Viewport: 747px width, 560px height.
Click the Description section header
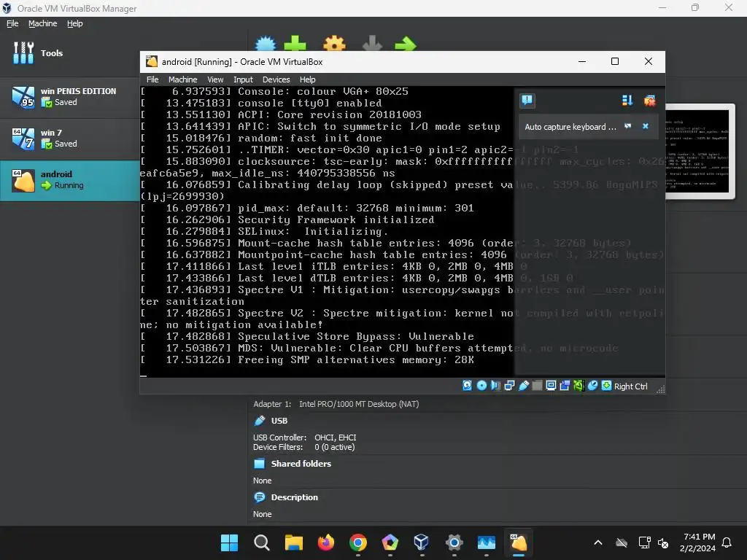click(294, 497)
